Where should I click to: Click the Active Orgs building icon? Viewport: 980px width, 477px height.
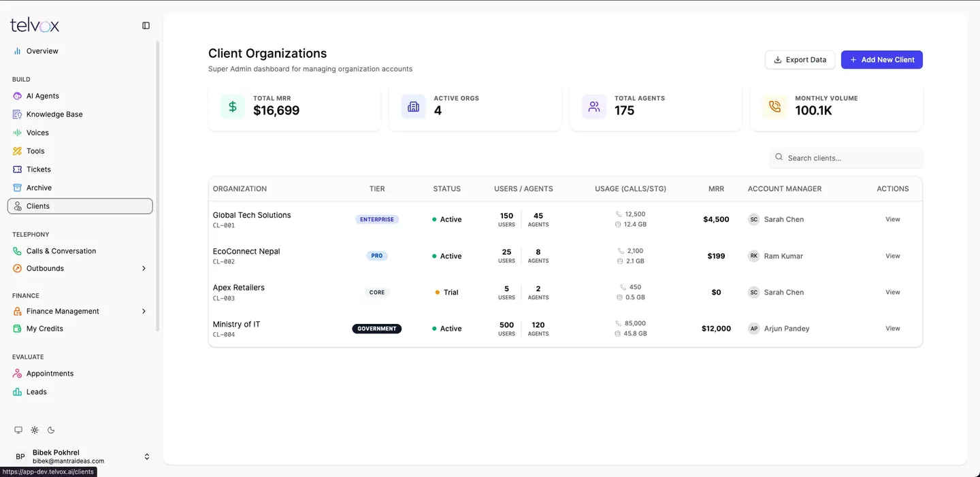pos(413,107)
